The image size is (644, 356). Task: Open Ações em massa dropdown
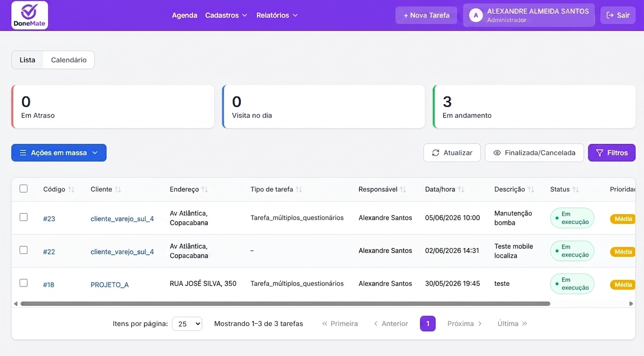[x=59, y=153]
